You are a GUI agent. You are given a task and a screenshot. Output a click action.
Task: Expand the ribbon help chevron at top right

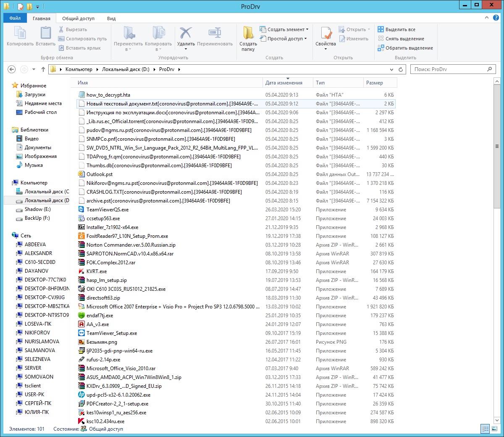tap(486, 18)
